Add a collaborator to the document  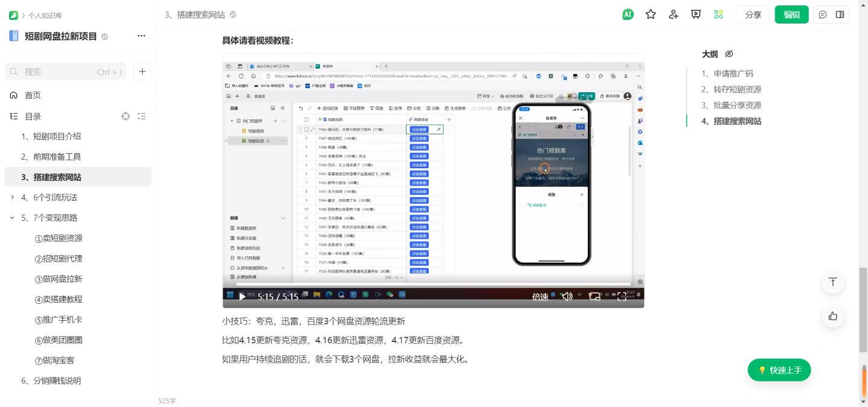673,14
